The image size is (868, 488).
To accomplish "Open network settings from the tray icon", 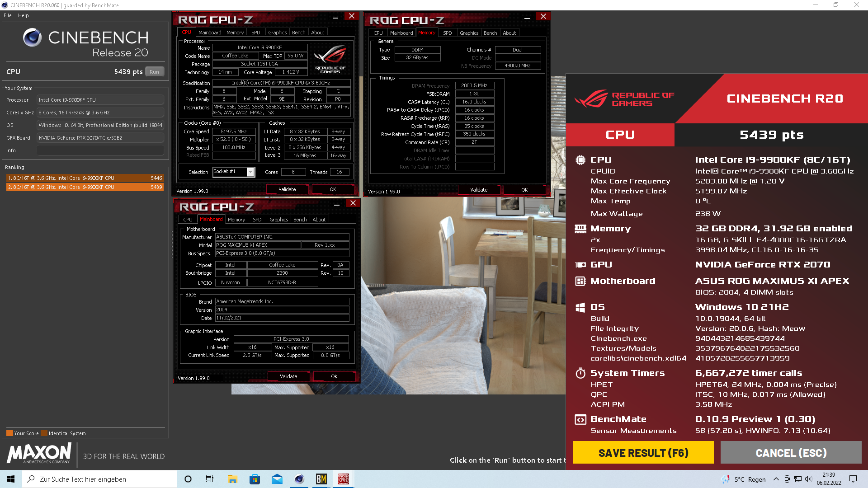I will coord(798,479).
